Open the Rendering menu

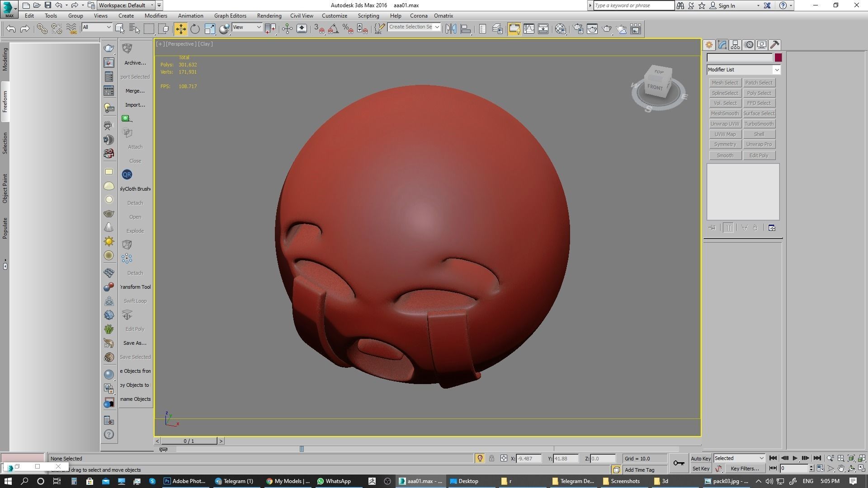pyautogui.click(x=269, y=15)
